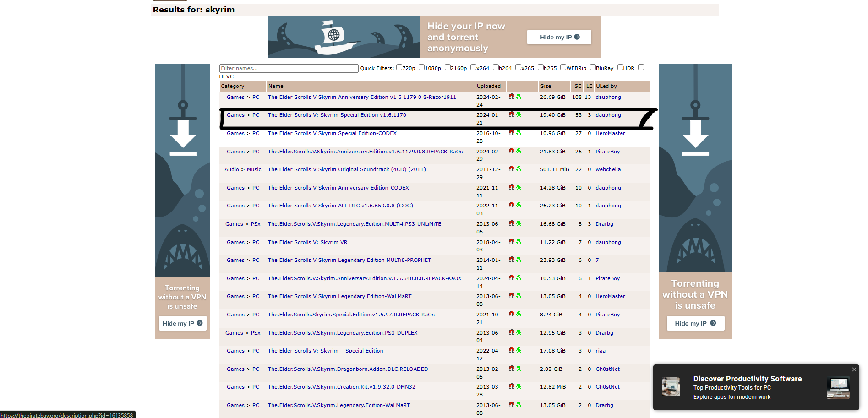868x418 pixels.
Task: Open magnet link for Creation.Kit.v1.9.32.0-DMN32
Action: pos(512,386)
